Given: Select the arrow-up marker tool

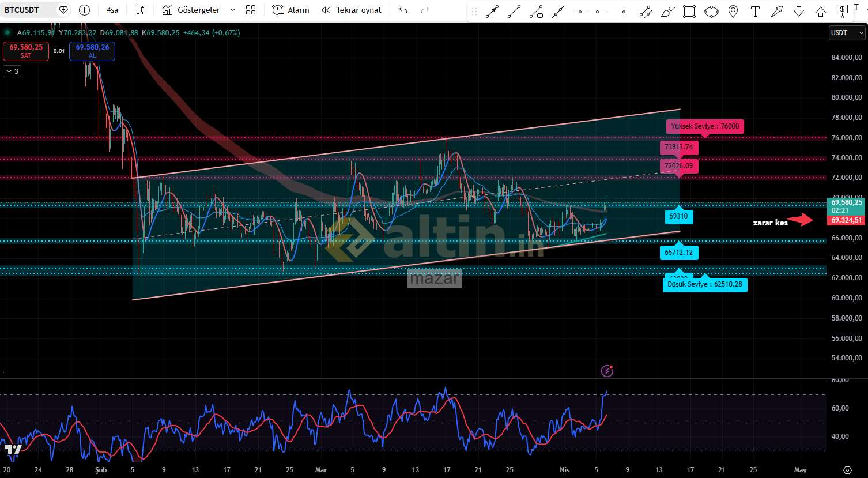Looking at the screenshot, I should pos(821,11).
